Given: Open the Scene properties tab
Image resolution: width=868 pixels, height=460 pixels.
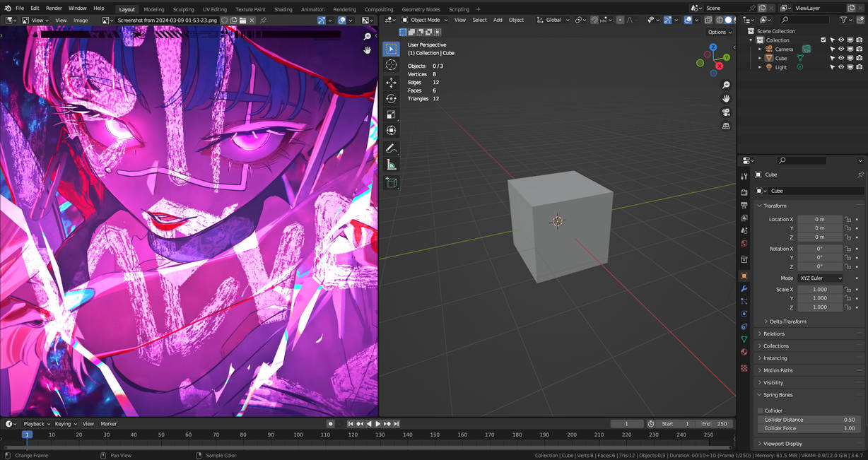Looking at the screenshot, I should click(744, 230).
